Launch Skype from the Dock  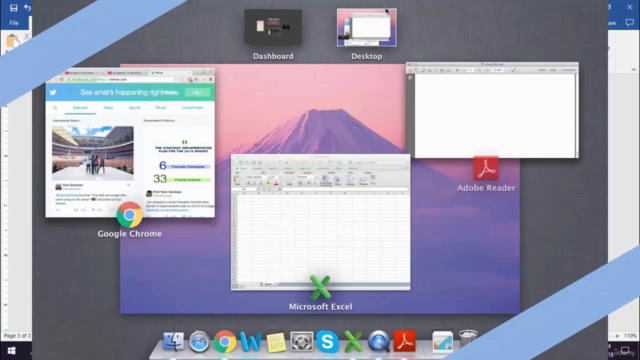327,341
